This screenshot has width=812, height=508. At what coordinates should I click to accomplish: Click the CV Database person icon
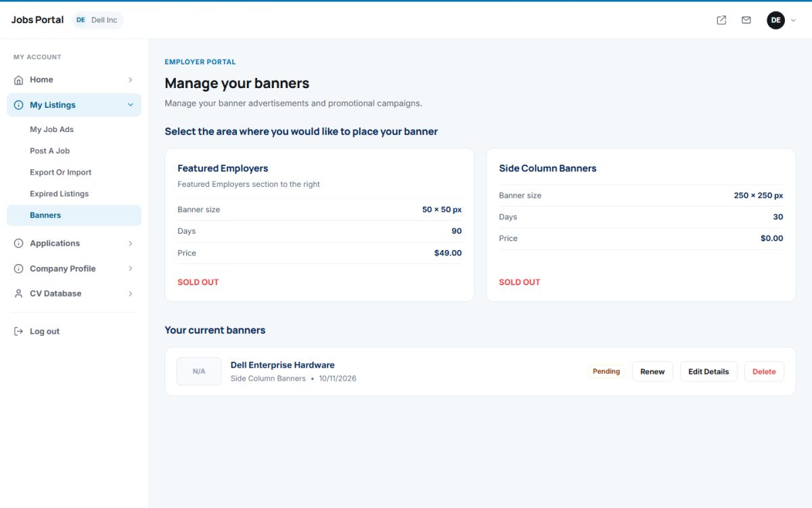coord(18,294)
